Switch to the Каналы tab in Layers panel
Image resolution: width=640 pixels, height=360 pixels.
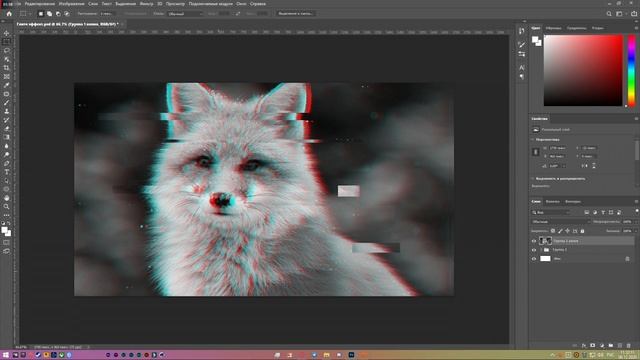552,202
